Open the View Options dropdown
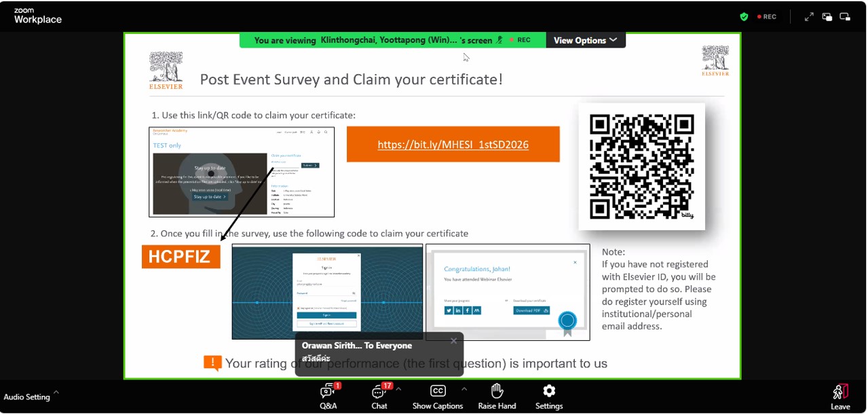Image resolution: width=868 pixels, height=415 pixels. 585,40
